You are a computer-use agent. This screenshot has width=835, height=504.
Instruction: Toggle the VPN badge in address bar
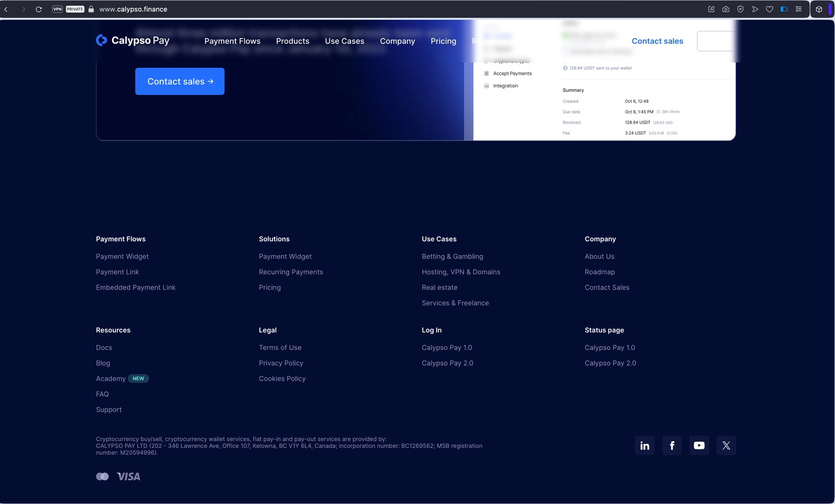point(57,9)
